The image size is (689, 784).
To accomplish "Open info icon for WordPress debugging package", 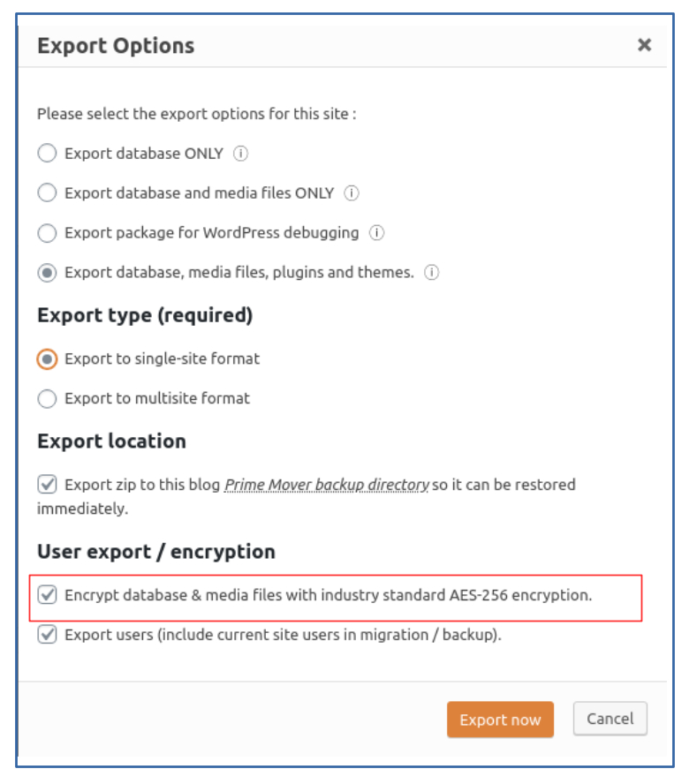I will (376, 232).
